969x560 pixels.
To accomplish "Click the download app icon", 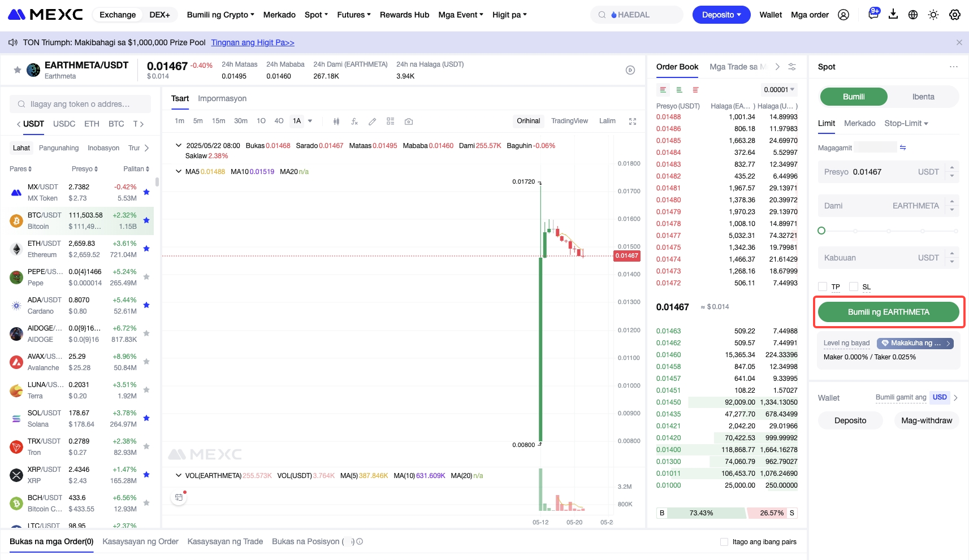I will (893, 15).
